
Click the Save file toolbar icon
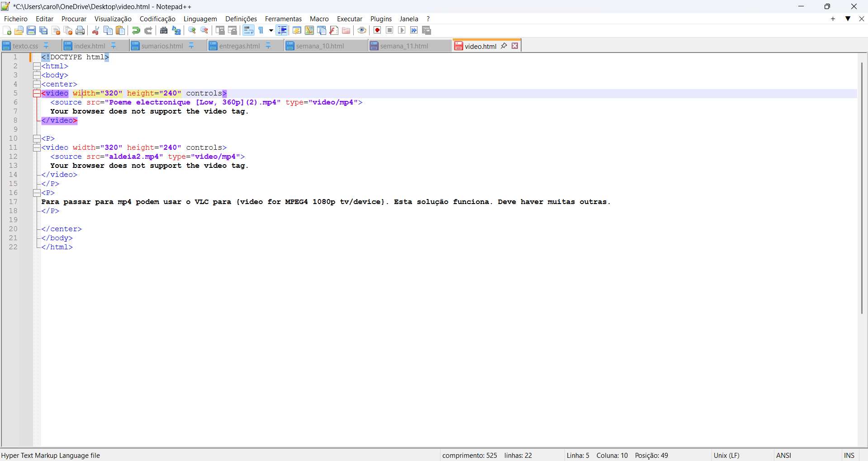click(x=31, y=30)
